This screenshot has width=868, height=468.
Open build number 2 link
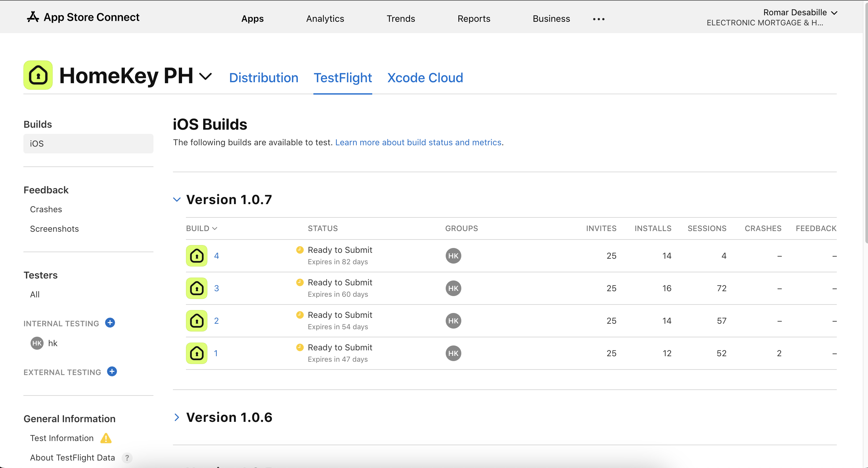pos(216,321)
